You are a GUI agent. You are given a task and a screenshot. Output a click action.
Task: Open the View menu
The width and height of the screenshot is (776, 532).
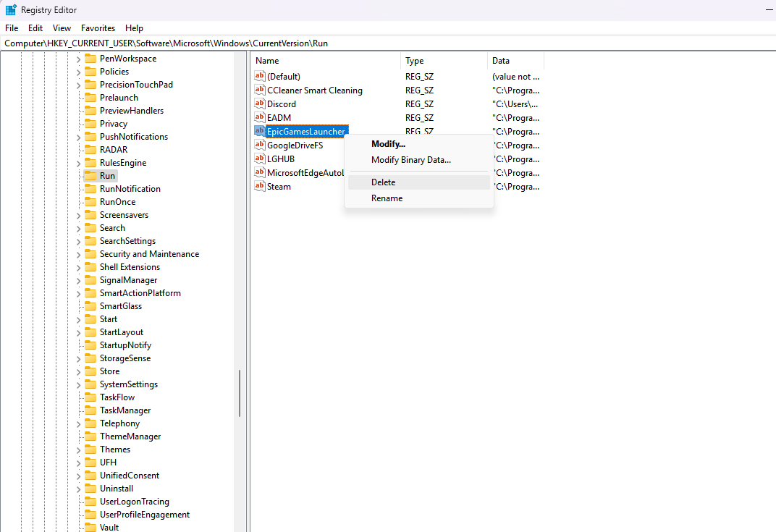pyautogui.click(x=62, y=28)
